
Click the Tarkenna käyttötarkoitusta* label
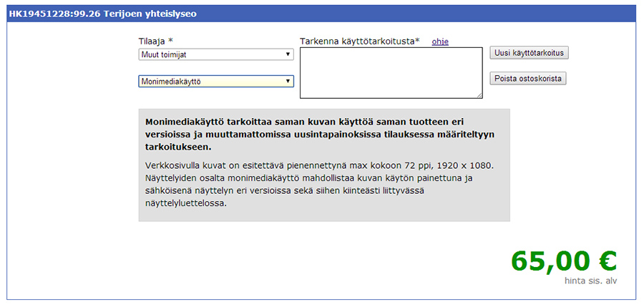tap(360, 41)
